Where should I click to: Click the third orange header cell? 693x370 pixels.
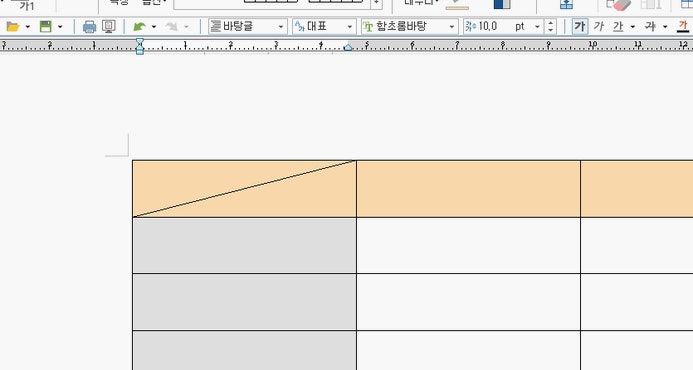637,189
